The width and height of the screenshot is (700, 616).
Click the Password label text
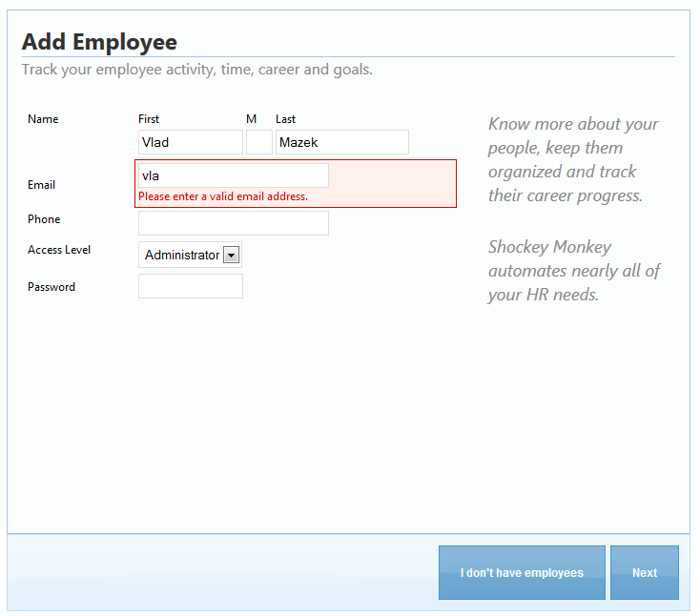(51, 287)
